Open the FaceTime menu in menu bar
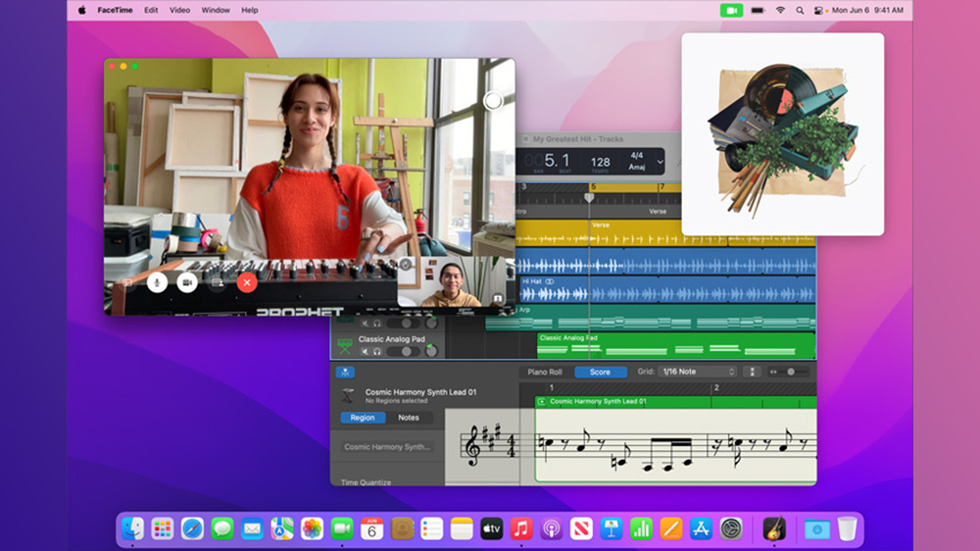This screenshot has height=551, width=980. pyautogui.click(x=115, y=10)
